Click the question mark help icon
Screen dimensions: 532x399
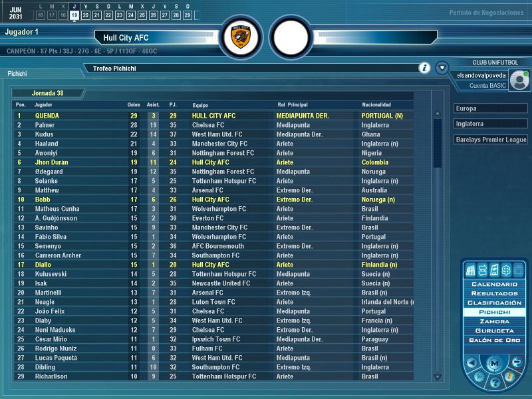pyautogui.click(x=494, y=382)
